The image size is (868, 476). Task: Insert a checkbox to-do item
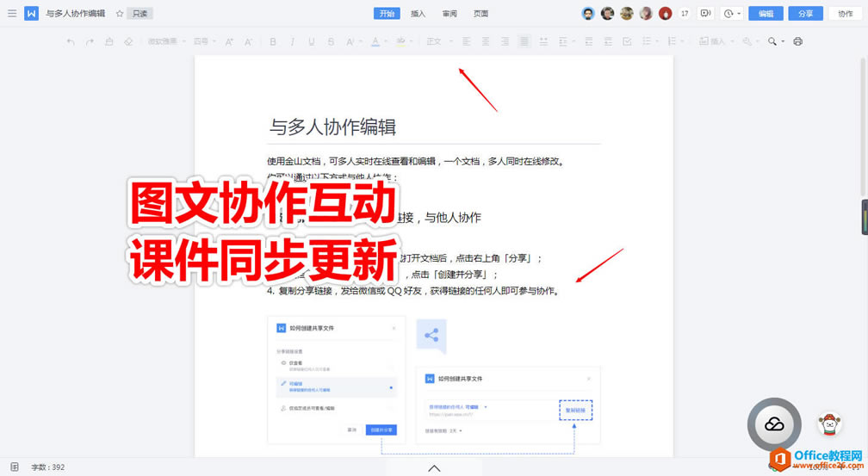[x=627, y=41]
